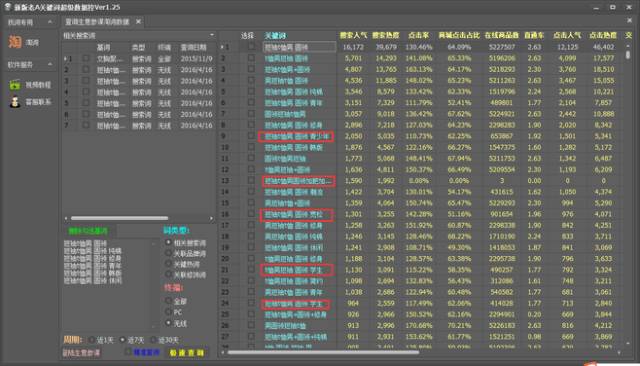Click the yellow query button
This screenshot has height=366, width=640.
pos(187,353)
